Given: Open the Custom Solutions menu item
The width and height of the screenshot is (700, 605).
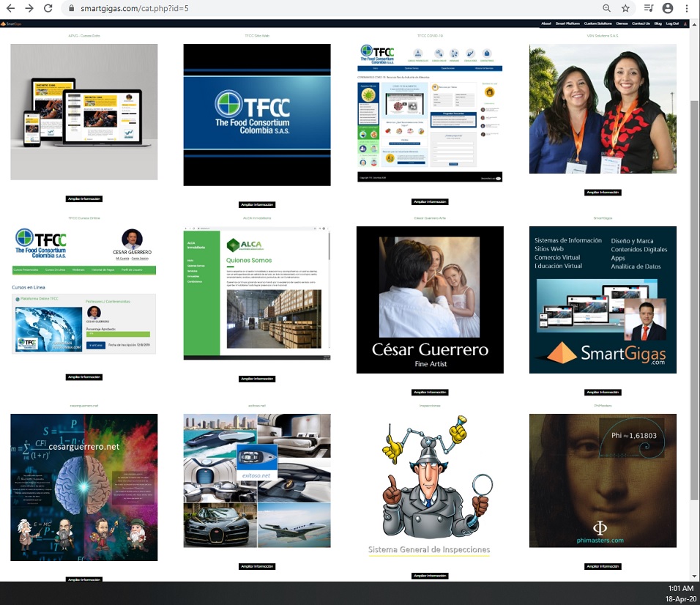Looking at the screenshot, I should (597, 23).
